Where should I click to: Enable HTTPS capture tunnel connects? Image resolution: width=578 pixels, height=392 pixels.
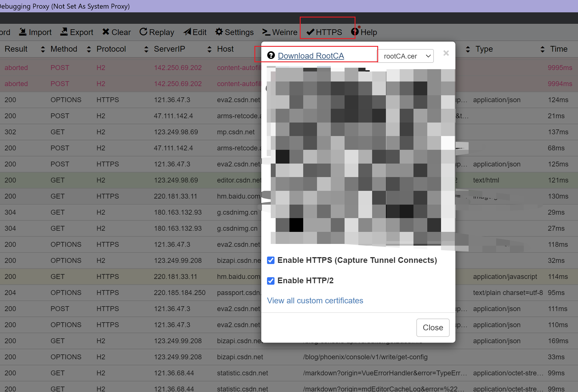(x=271, y=260)
